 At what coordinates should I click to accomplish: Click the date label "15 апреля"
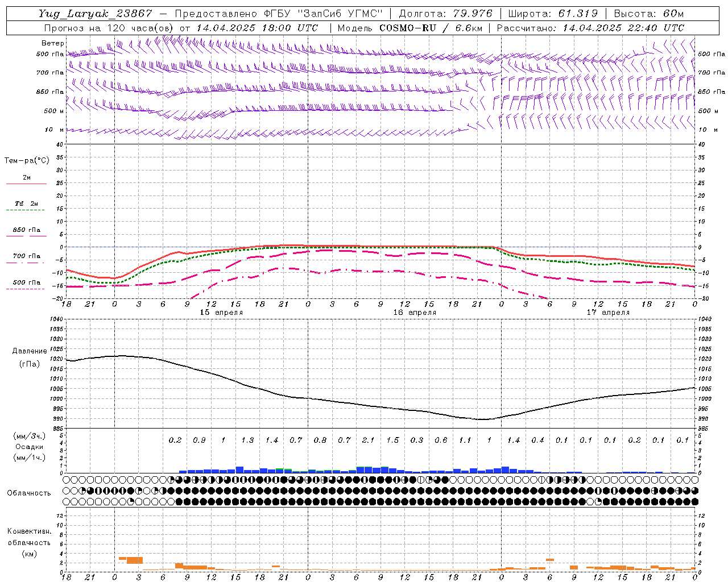(x=221, y=313)
